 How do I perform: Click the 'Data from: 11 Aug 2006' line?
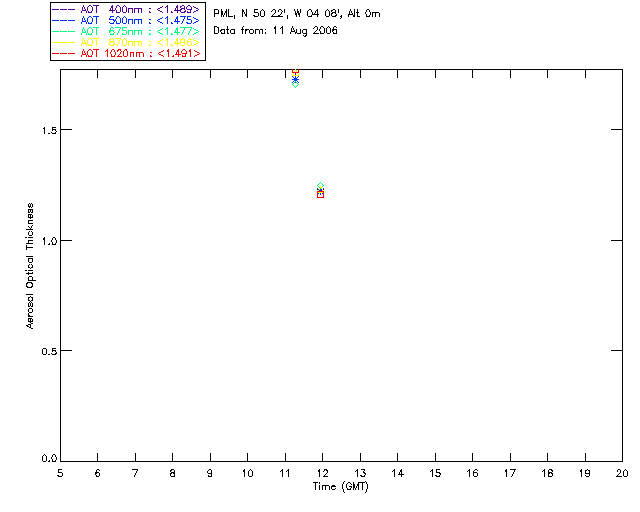pyautogui.click(x=276, y=31)
